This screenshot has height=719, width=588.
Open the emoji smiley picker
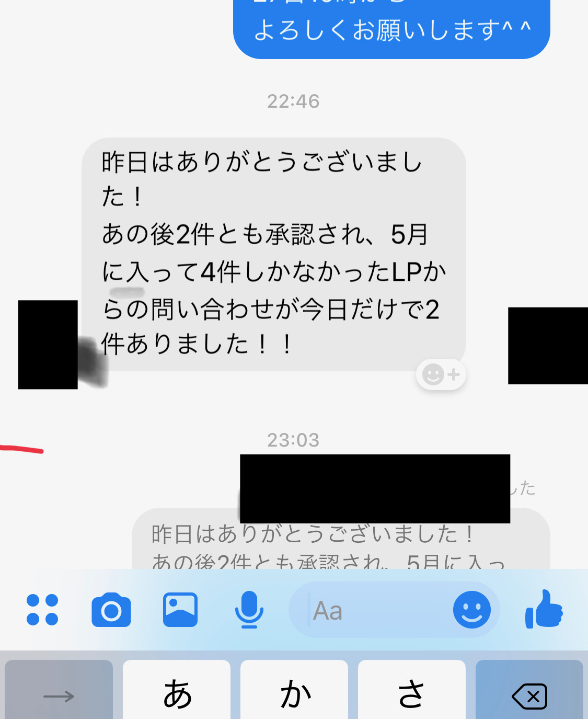472,610
